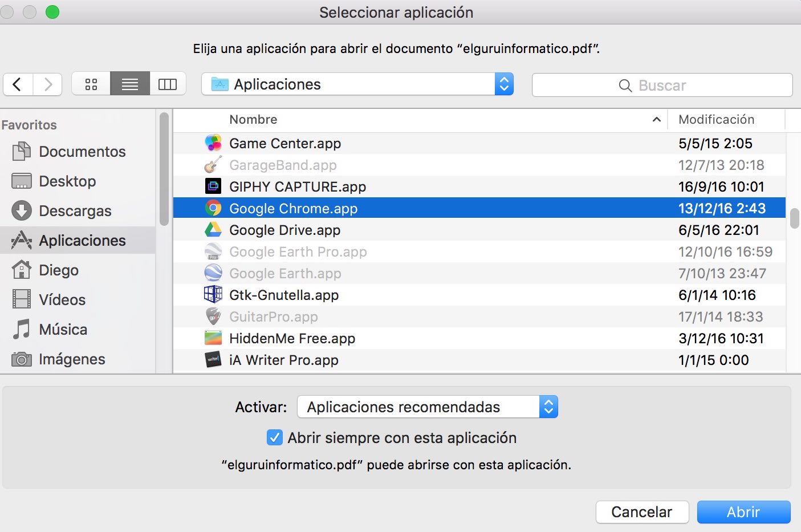Click the Gtk-Gnutella app icon

tap(213, 295)
